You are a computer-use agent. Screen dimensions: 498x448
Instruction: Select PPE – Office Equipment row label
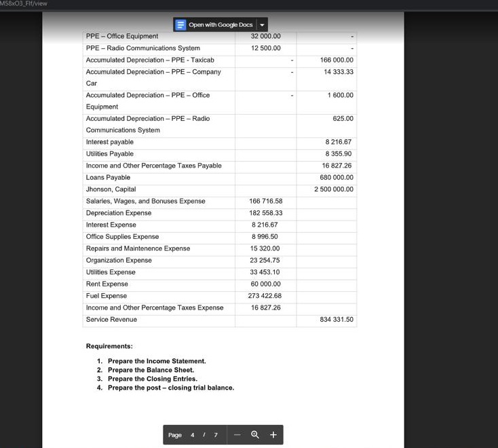point(122,36)
